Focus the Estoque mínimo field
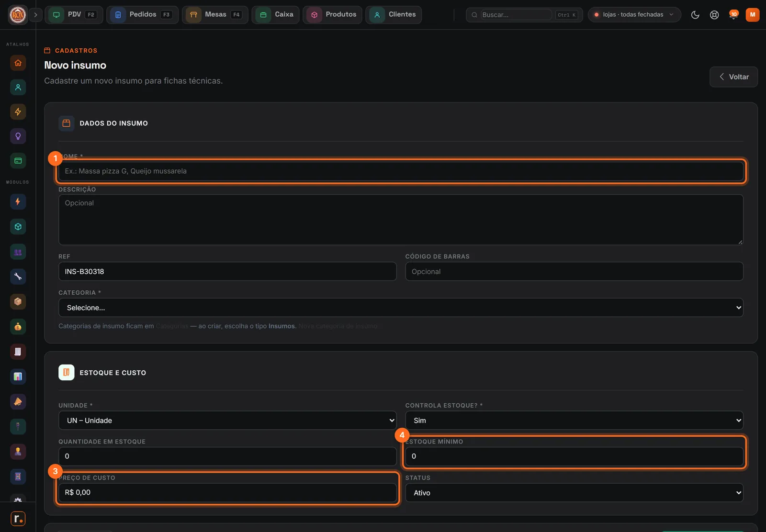 click(574, 456)
